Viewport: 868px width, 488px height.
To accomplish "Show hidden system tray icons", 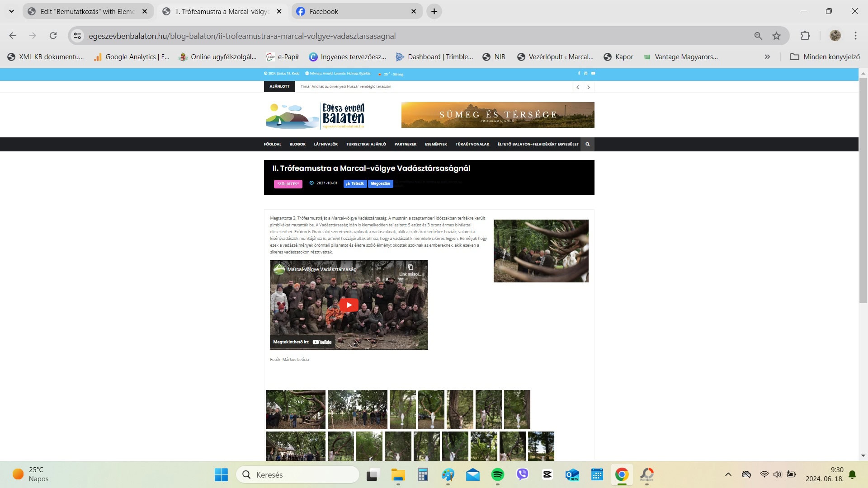I will (728, 474).
